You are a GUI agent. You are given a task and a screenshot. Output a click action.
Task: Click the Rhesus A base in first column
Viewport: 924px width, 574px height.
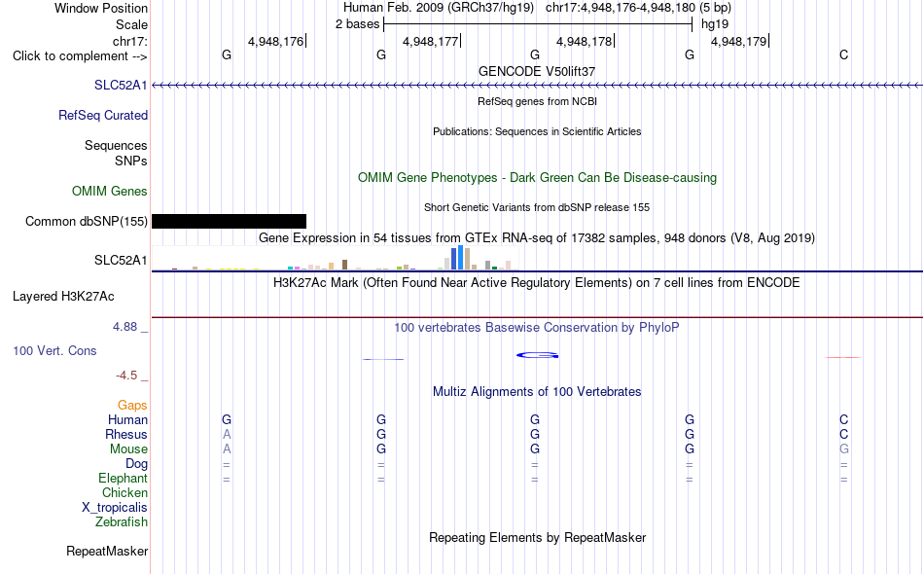coord(227,434)
